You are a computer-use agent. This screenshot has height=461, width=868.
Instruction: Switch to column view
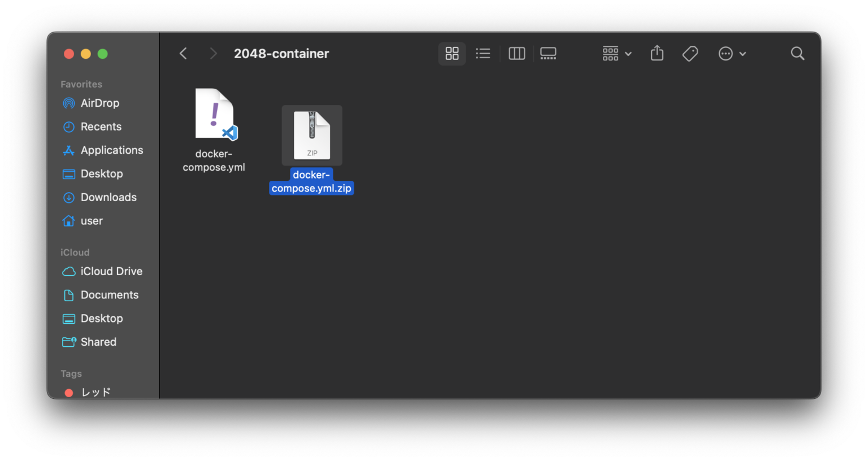pyautogui.click(x=517, y=54)
